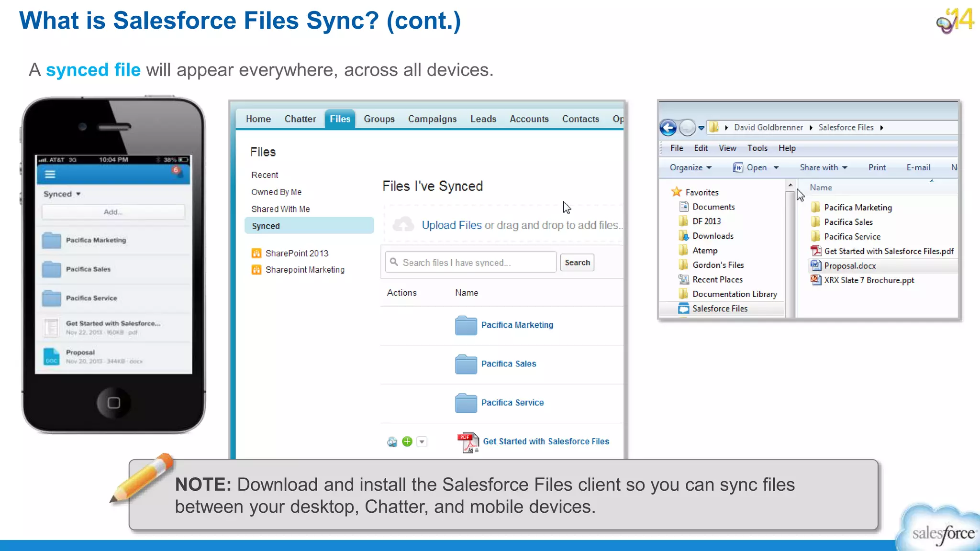
Task: Open Get Started with Salesforce Files PDF link
Action: point(546,441)
